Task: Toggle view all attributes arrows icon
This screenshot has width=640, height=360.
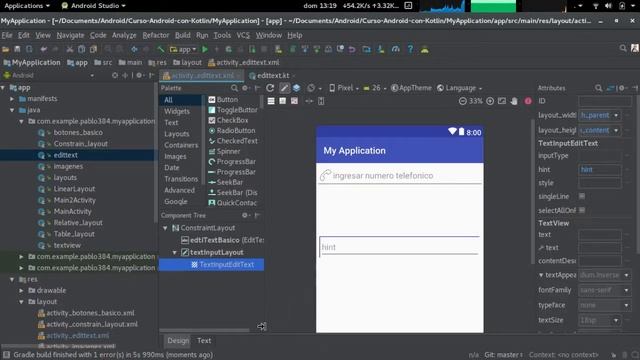Action: pos(611,88)
